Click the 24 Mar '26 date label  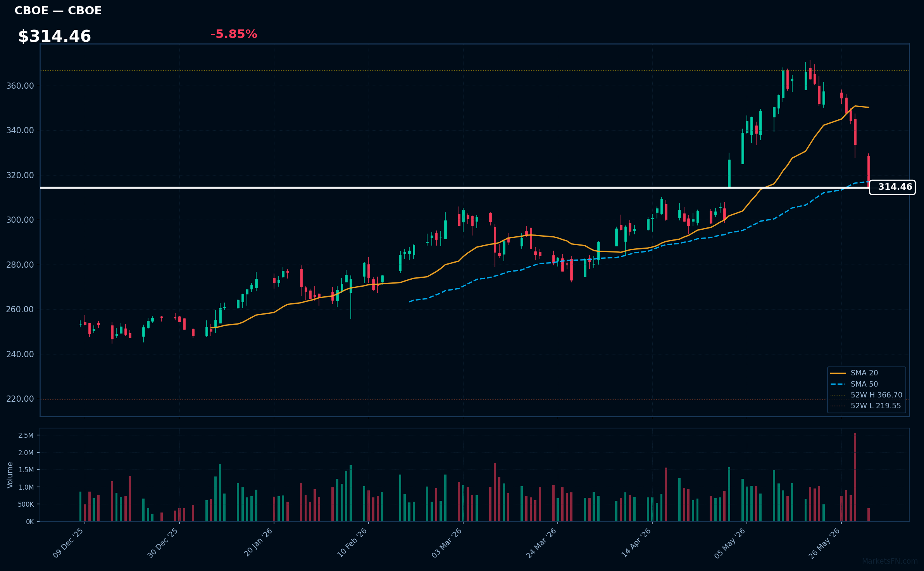coord(541,543)
